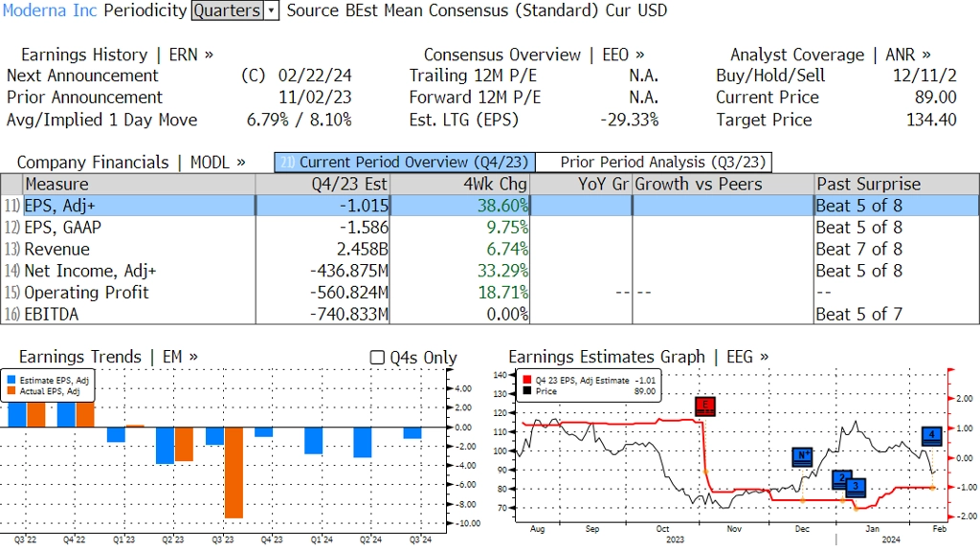
Task: Click the Q4/23 Est column header
Action: (323, 185)
